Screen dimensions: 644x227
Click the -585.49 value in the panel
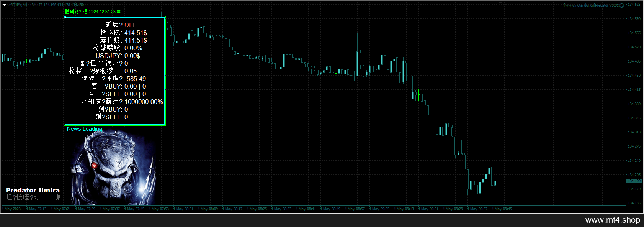135,79
